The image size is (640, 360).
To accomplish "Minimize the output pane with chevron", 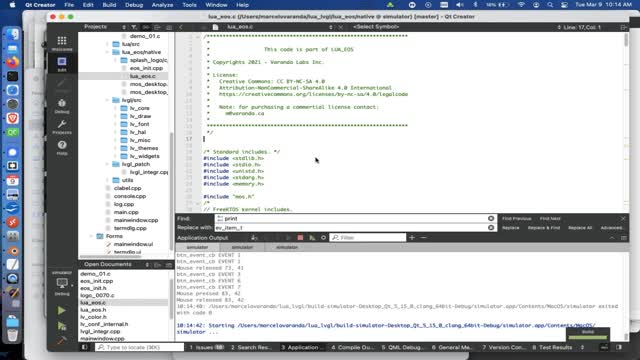I will (612, 238).
